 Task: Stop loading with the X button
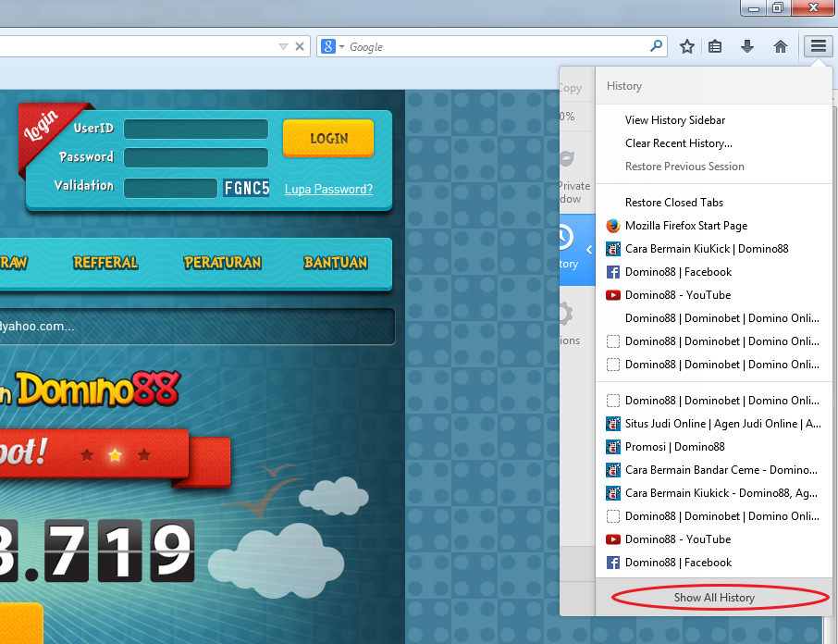(x=300, y=46)
